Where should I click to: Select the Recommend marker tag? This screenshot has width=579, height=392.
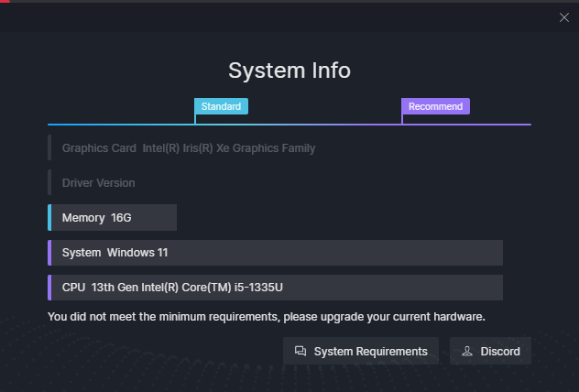click(435, 106)
